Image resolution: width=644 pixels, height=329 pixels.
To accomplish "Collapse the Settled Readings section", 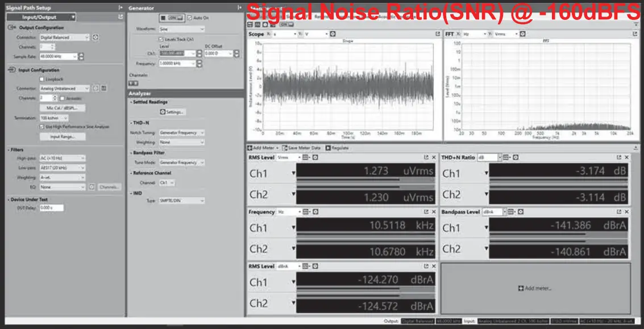I will point(131,102).
